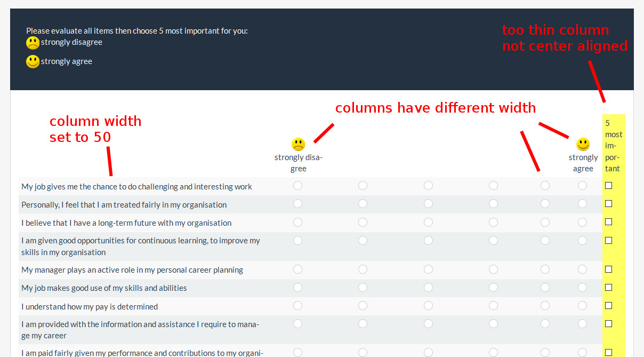The image size is (644, 357).
Task: Select 'strongly disagree' for 'My job gives me the chance' row
Action: tap(297, 186)
